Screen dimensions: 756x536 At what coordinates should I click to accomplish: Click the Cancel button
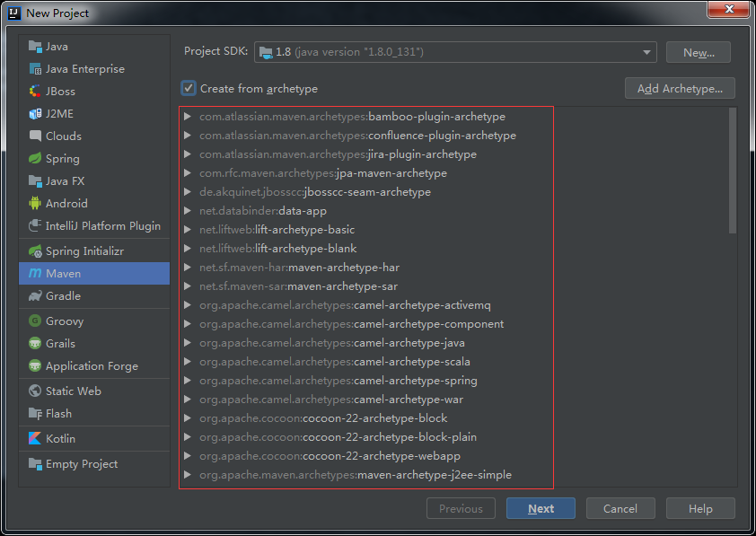620,508
